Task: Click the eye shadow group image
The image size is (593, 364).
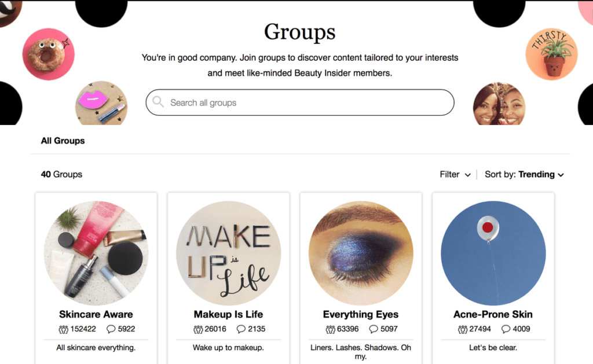Action: (x=361, y=253)
